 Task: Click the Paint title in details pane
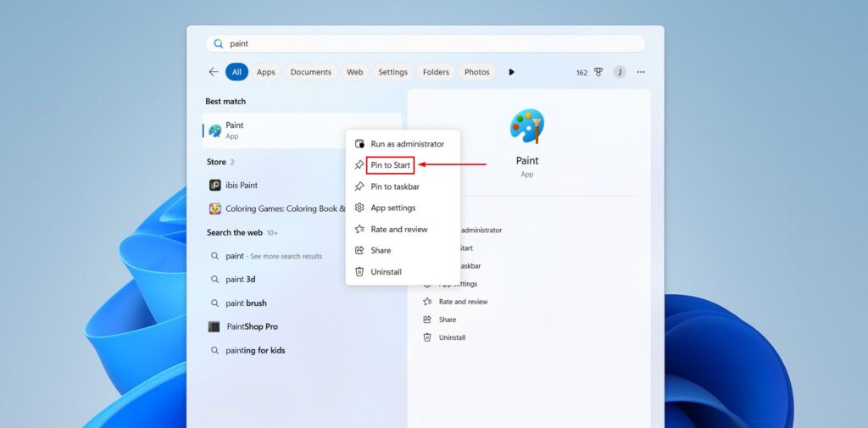527,160
